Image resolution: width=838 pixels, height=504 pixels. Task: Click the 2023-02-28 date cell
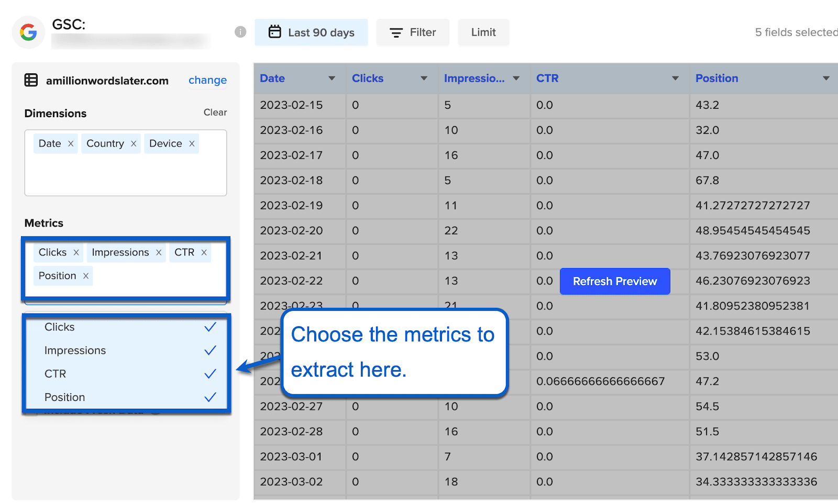300,432
